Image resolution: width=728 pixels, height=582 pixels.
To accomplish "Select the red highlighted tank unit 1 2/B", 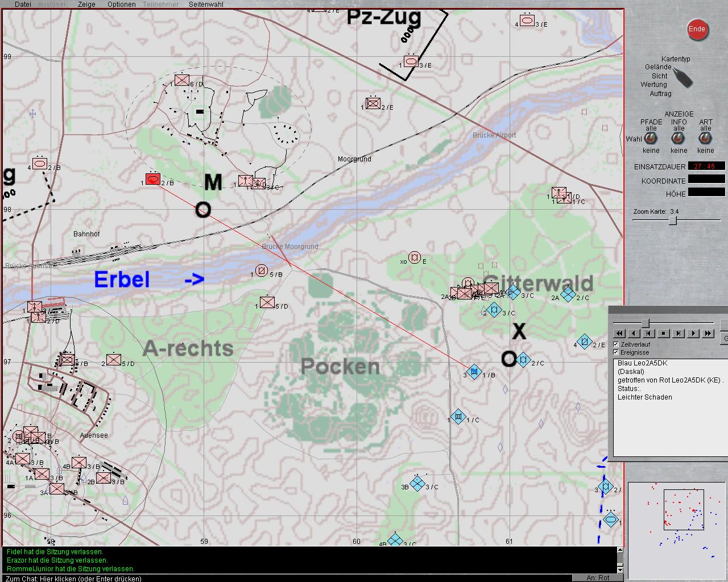I will pos(152,179).
